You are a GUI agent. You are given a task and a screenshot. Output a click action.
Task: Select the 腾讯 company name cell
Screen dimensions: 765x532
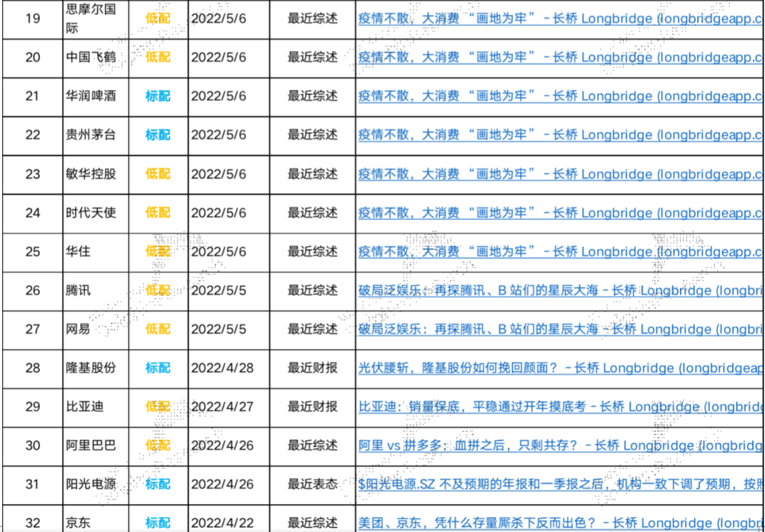tap(96, 291)
